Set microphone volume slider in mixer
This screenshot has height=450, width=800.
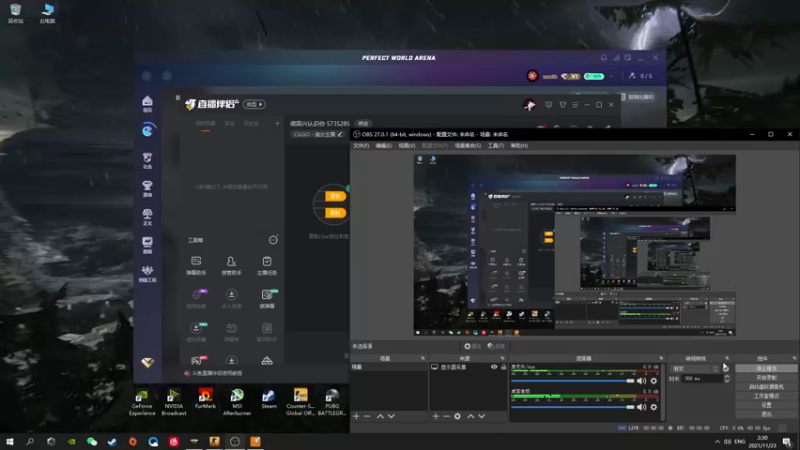coord(572,381)
